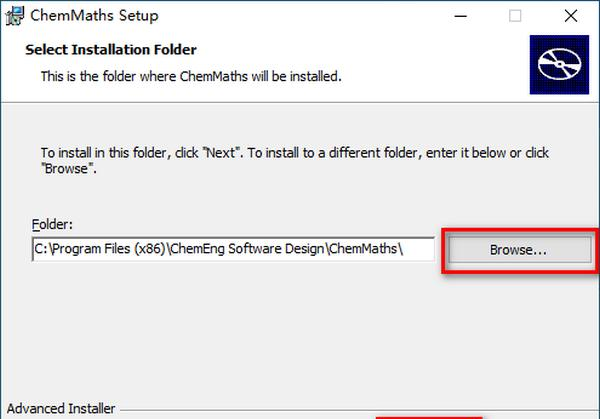Click the Folder: label above path box
Viewport: 600px width, 419px height.
pos(52,224)
